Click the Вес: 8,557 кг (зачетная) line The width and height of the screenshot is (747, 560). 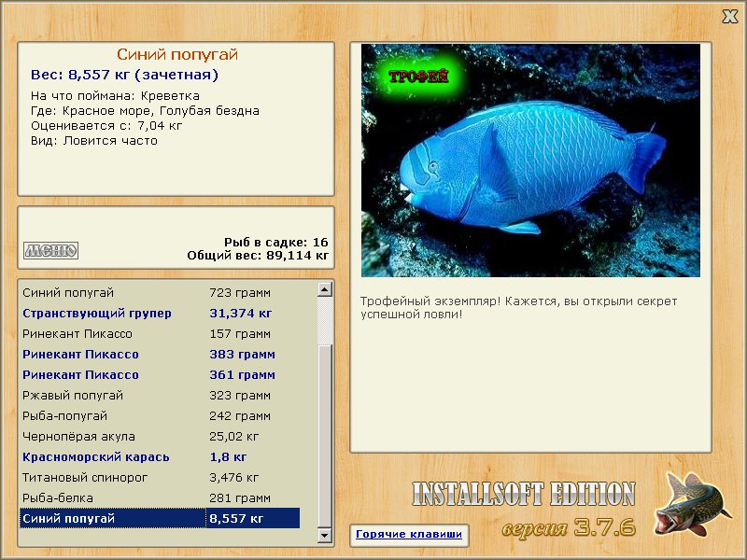(x=124, y=75)
